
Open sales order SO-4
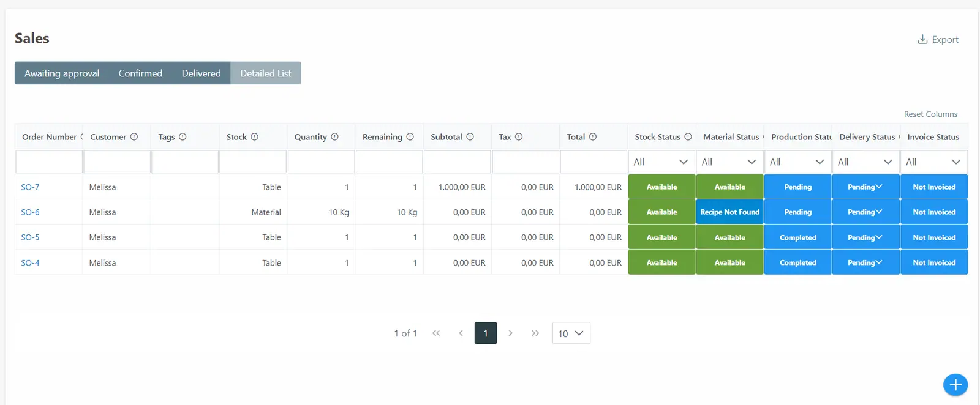coord(30,262)
